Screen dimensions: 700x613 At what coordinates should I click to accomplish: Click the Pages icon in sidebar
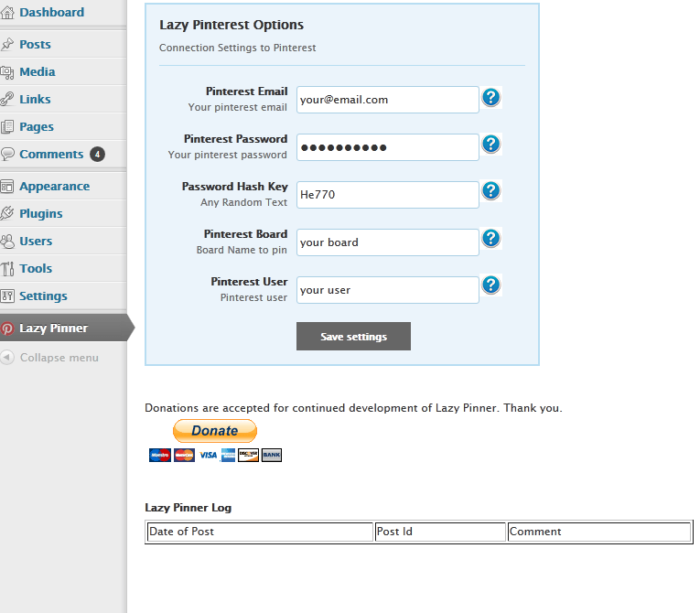[7, 127]
